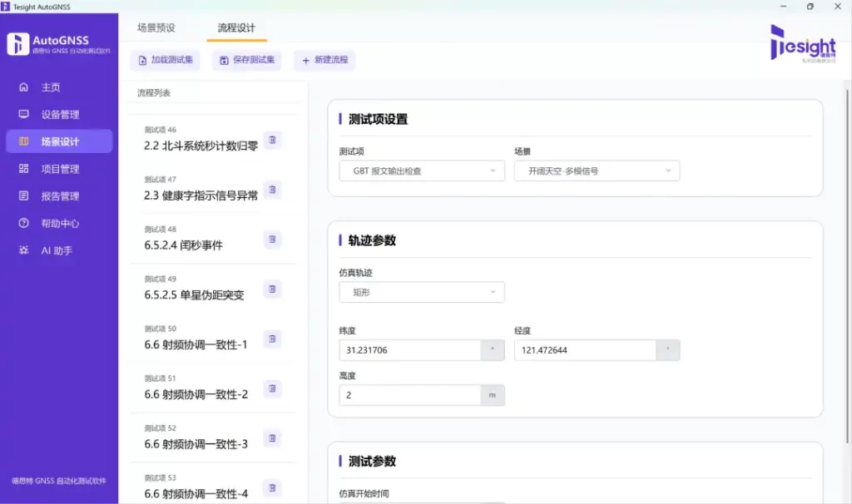Delete test item 46 北斗系统秒计数归零
The image size is (852, 504).
pyautogui.click(x=272, y=140)
